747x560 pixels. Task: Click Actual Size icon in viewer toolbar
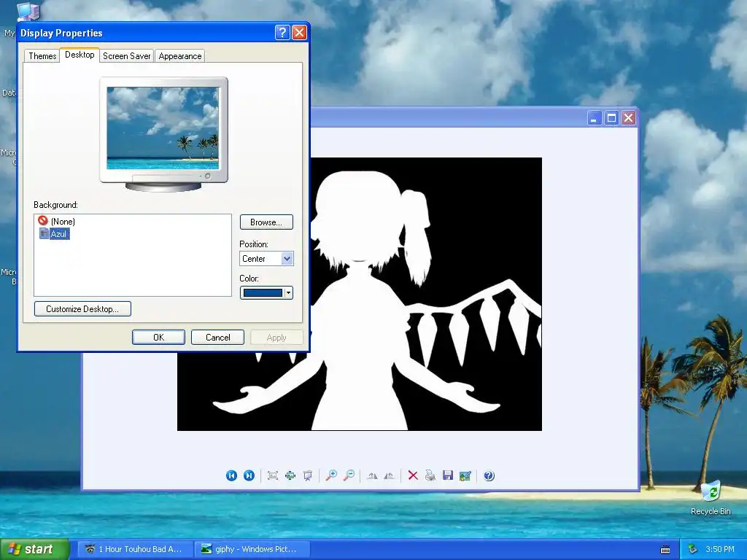(290, 475)
